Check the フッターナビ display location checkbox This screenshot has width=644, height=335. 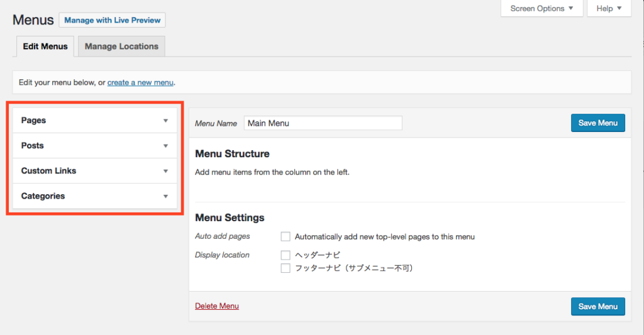[286, 268]
